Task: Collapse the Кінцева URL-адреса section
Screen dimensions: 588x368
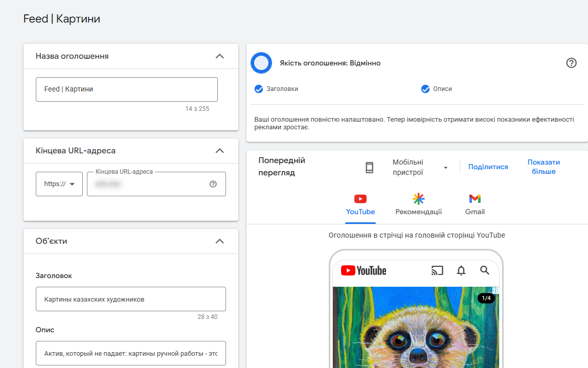Action: pyautogui.click(x=220, y=151)
